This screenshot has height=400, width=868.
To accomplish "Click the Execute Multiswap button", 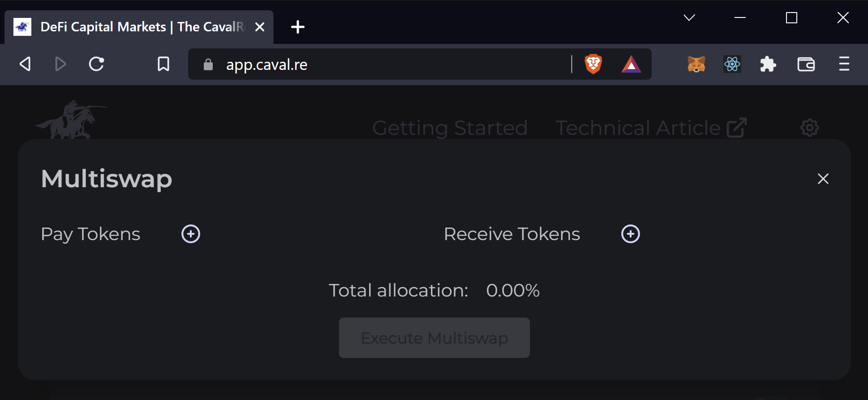I will click(x=434, y=338).
